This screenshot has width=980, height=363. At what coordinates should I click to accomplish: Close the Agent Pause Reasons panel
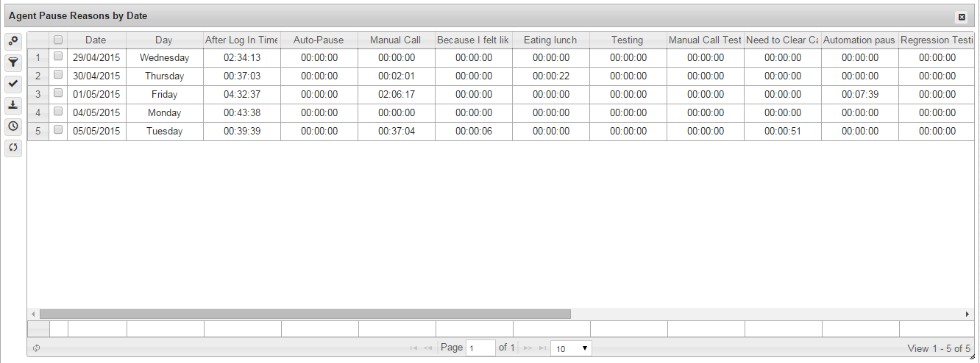pos(961,17)
